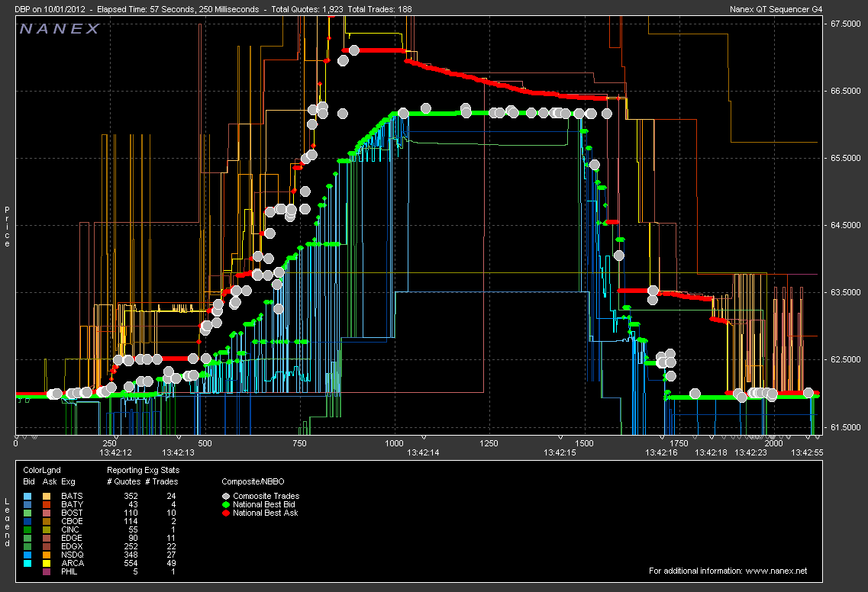Viewport: 868px width, 592px height.
Task: Click NSDQ quote count 348
Action: coord(131,555)
